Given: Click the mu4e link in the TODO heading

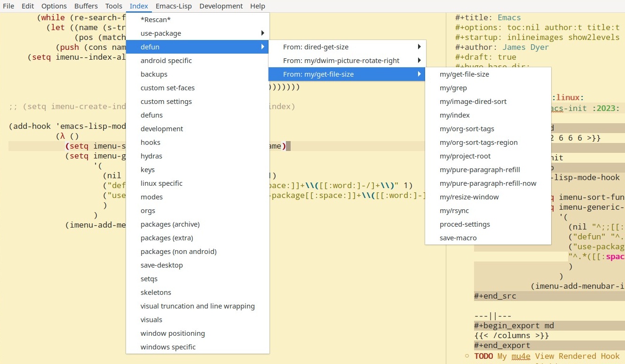Looking at the screenshot, I should (x=521, y=356).
